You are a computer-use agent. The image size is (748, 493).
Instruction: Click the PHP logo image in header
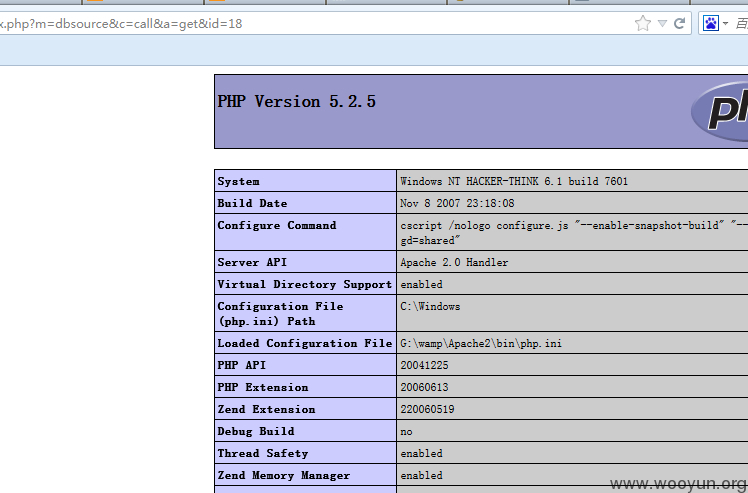click(719, 111)
